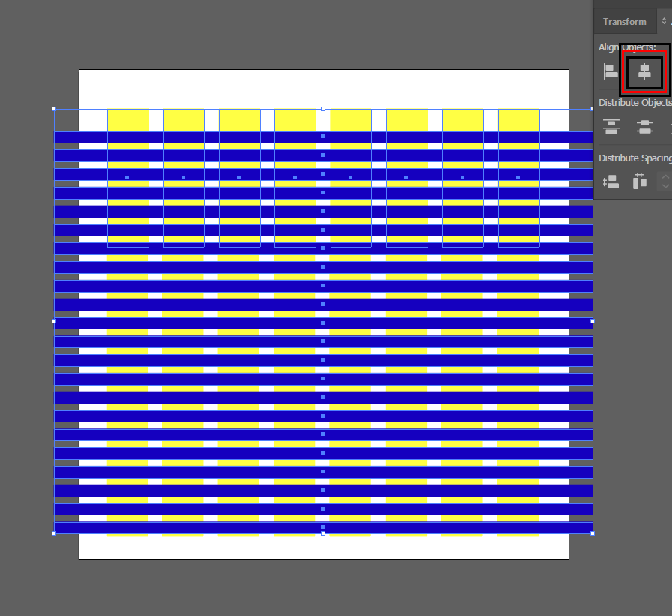Switch to the Transform panel tab

pos(625,22)
